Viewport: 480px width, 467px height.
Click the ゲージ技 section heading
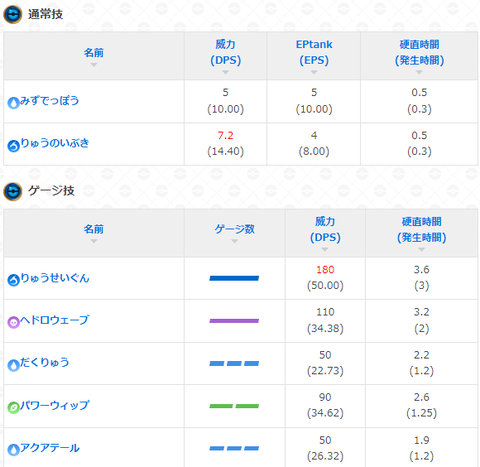[x=51, y=191]
